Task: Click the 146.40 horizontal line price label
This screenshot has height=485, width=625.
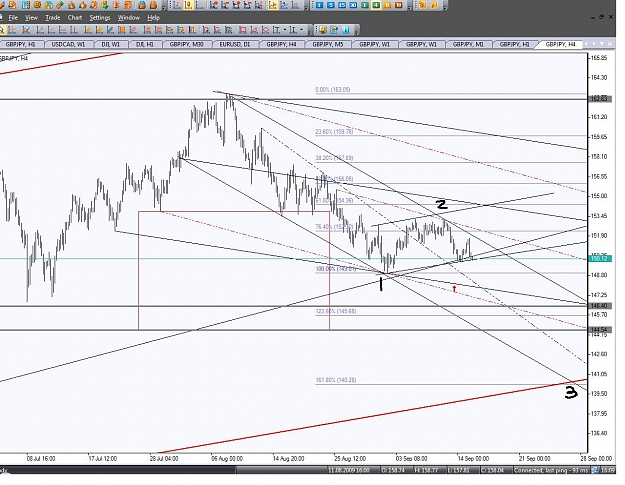Action: [599, 305]
